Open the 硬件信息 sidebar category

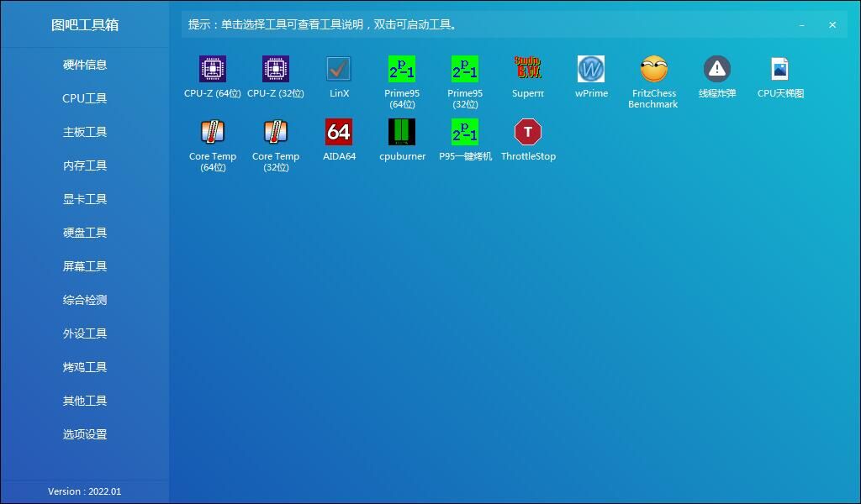[85, 65]
